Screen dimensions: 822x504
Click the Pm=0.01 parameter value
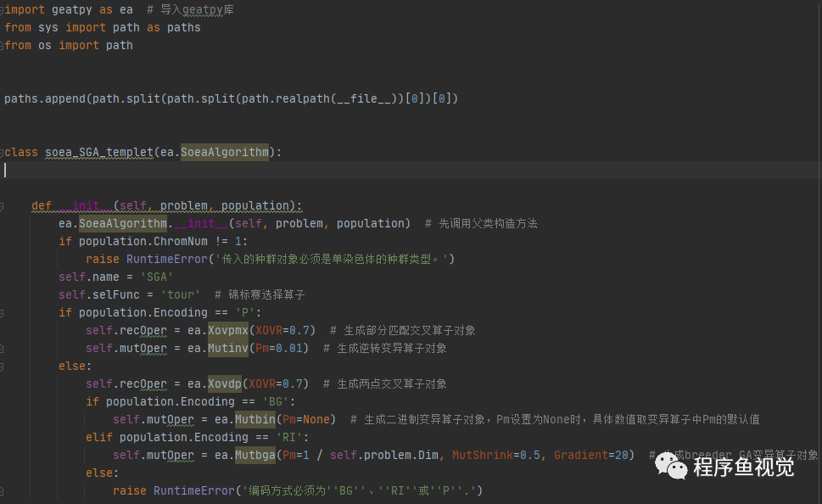[x=277, y=348]
